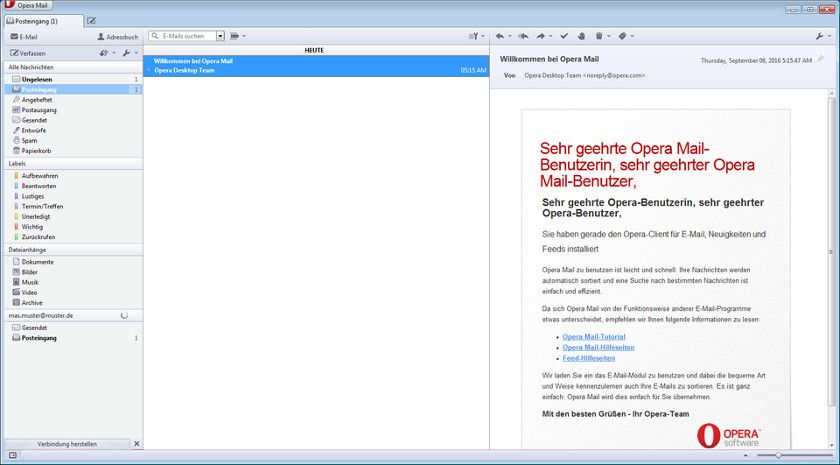Click the check/send mail icon in sidebar

(104, 53)
